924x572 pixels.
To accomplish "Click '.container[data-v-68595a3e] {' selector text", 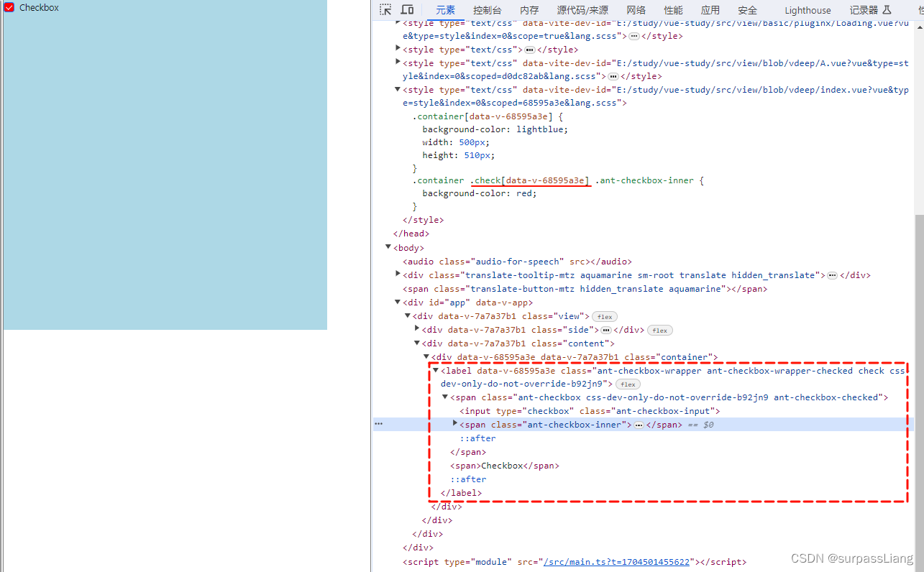I will click(488, 116).
